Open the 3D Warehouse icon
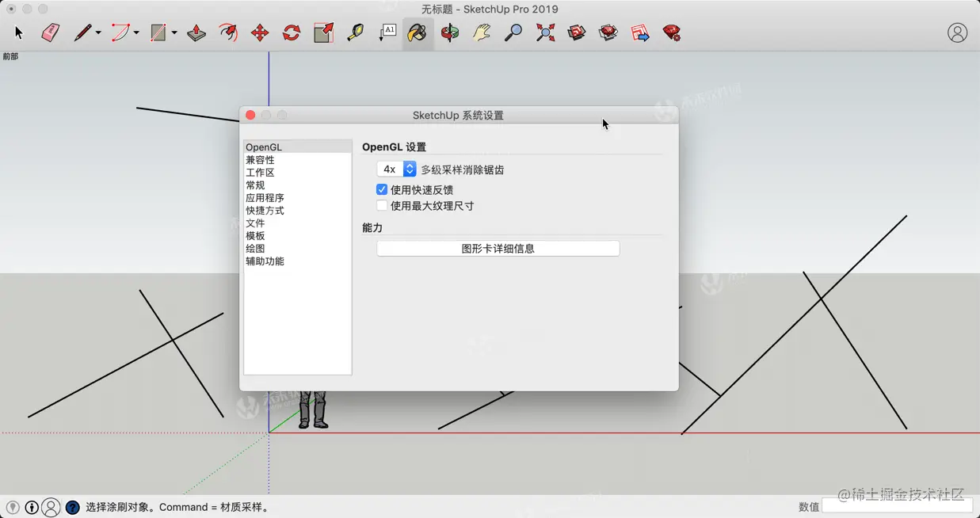 point(577,32)
